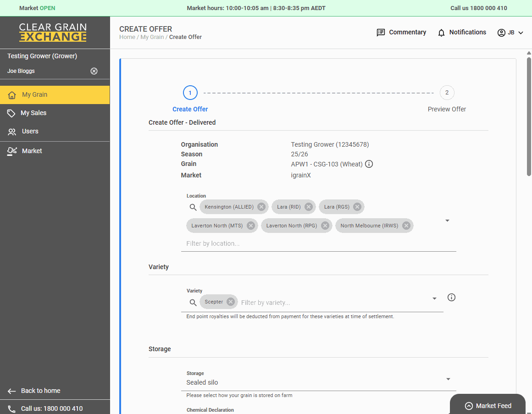Click the Kensington (ALLIED) chip label
This screenshot has height=414, width=532.
point(229,207)
